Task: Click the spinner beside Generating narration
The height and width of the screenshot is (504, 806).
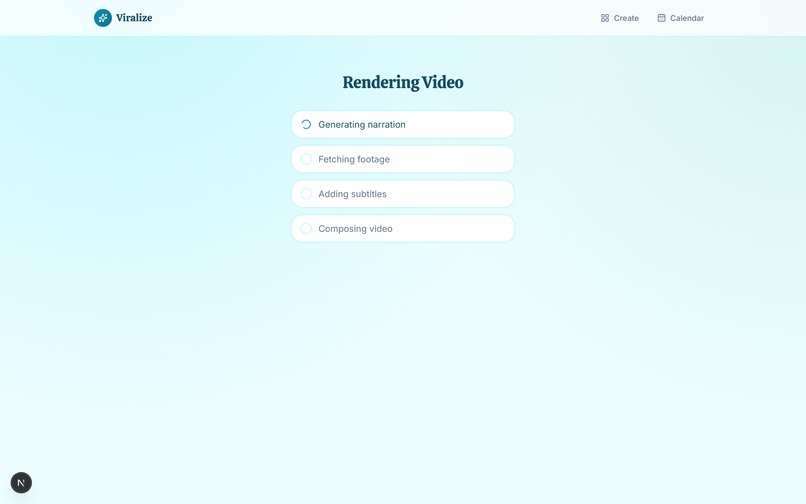Action: (306, 124)
